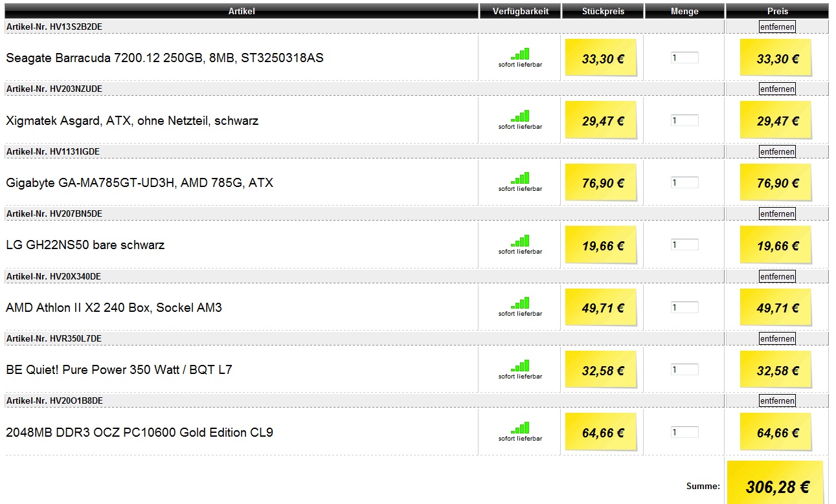Select the Artikel-Nr. HV207BN5DE label

tap(54, 214)
